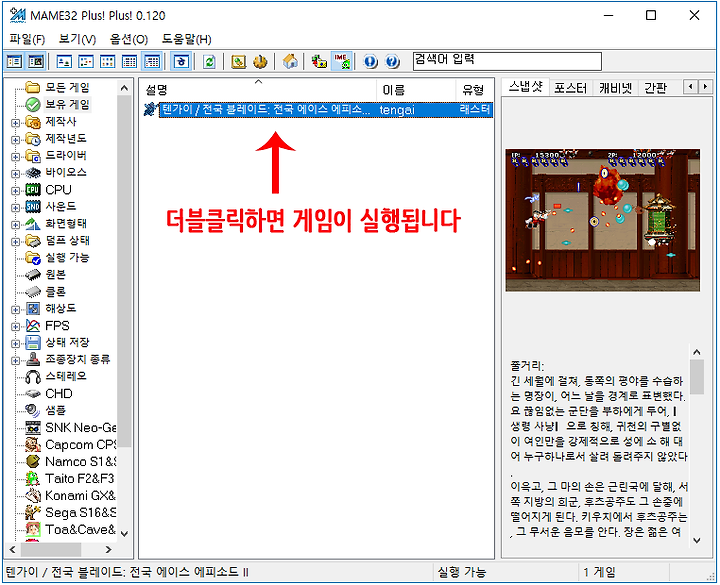Toggle the screenshot pane toolbar icon
The image size is (720, 585).
tap(36, 62)
